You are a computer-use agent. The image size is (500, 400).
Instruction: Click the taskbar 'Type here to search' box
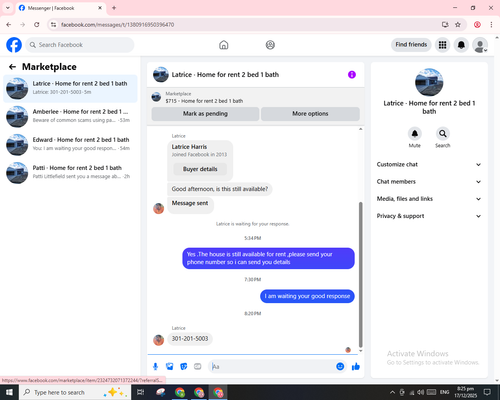tap(75, 392)
